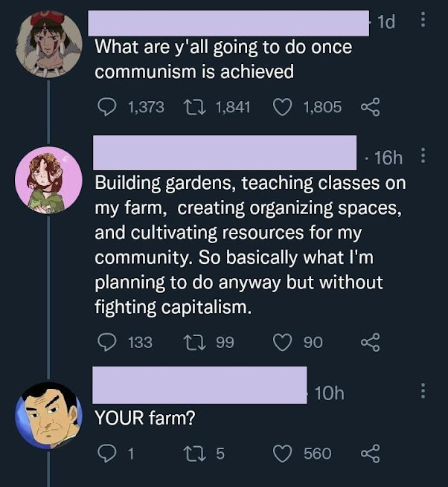Reply to the "YOUR farm?" tweet
The width and height of the screenshot is (448, 487).
tap(109, 453)
